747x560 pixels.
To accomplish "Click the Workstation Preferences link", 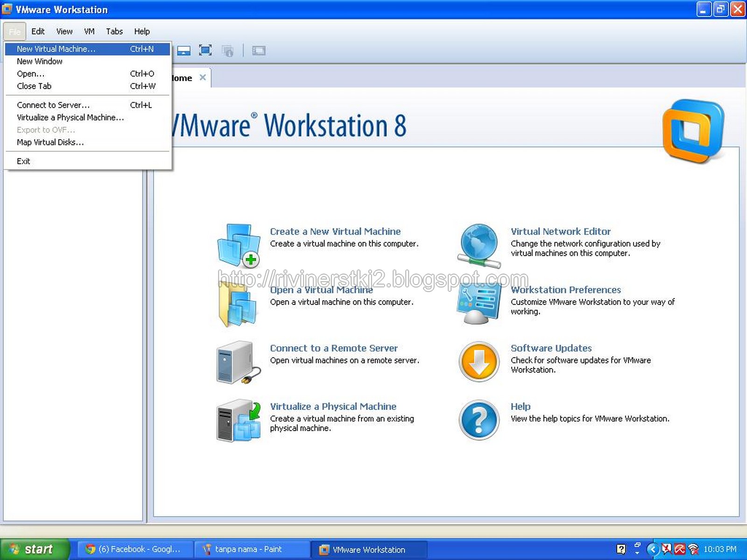I will click(x=566, y=290).
